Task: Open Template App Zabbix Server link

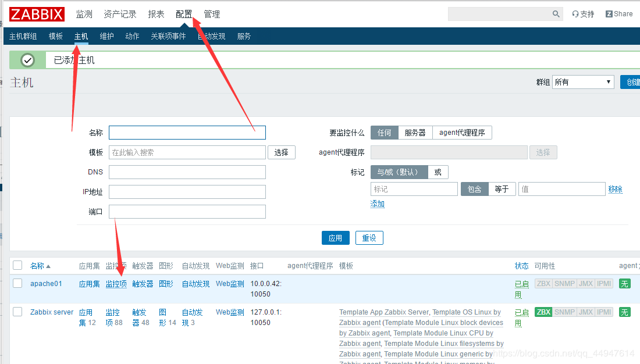Action: point(384,312)
